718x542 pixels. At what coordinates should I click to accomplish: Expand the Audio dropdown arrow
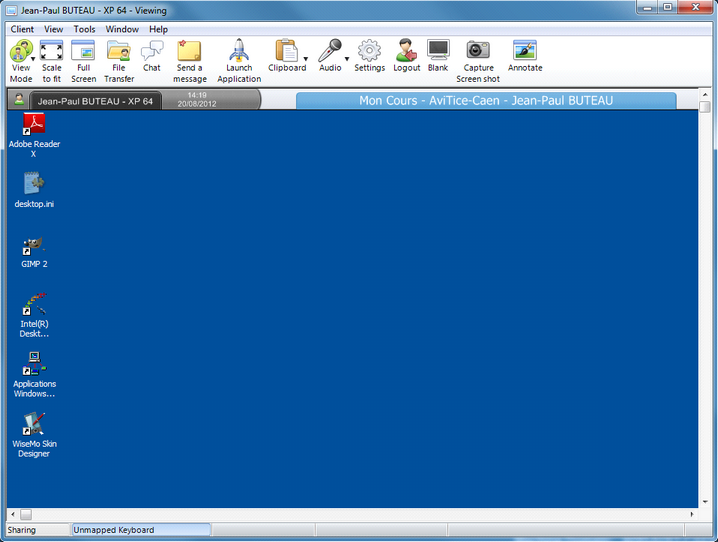pos(347,59)
